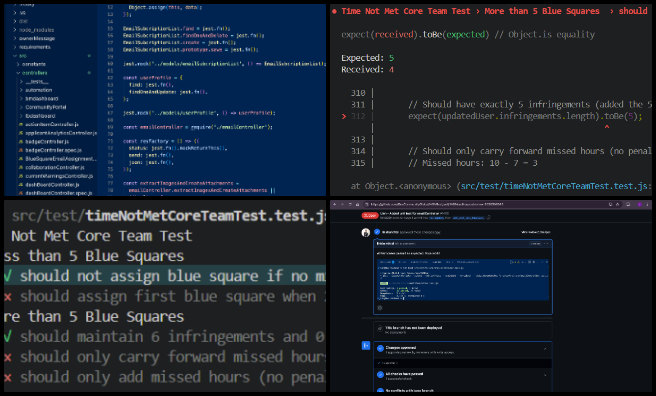This screenshot has height=396, width=656.
Task: Click the JS icon next to currentWarningsController.js
Action: 20,176
